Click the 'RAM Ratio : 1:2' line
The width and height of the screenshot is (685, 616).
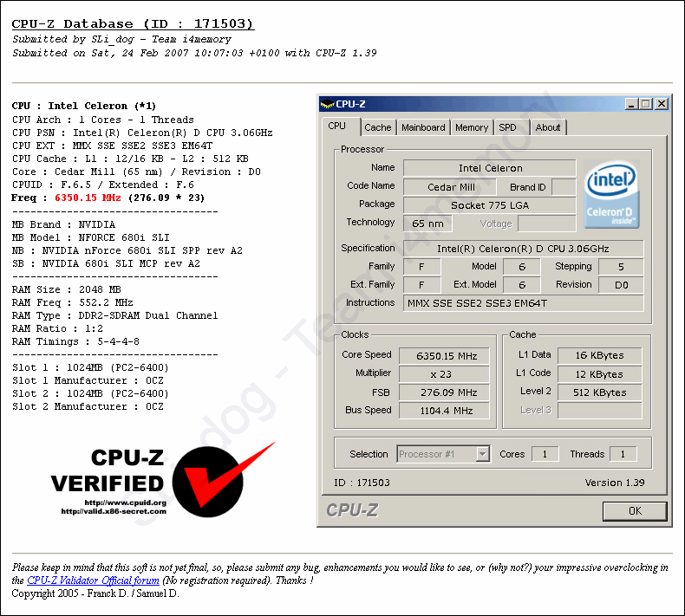[57, 328]
